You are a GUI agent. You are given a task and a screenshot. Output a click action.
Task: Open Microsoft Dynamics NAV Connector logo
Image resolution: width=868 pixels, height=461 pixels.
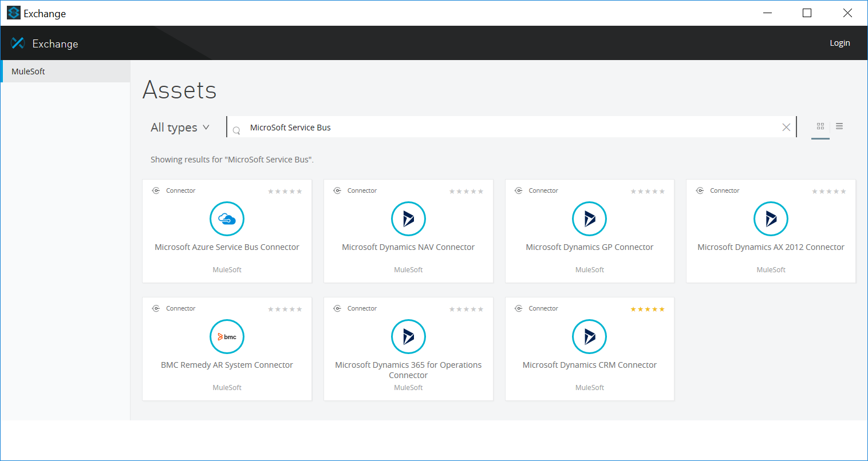(x=408, y=219)
